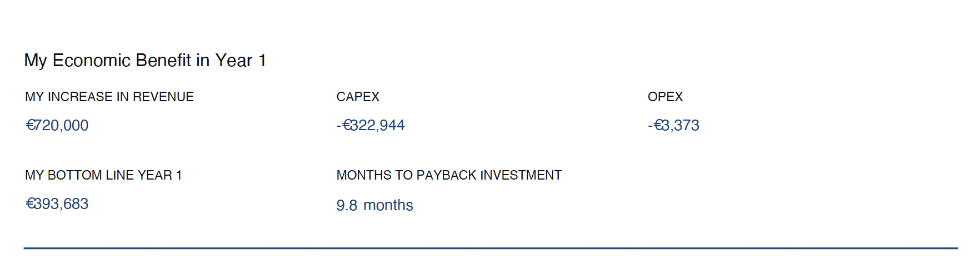
Task: Click the word 'Year 1' in the heading
Action: click(x=241, y=61)
